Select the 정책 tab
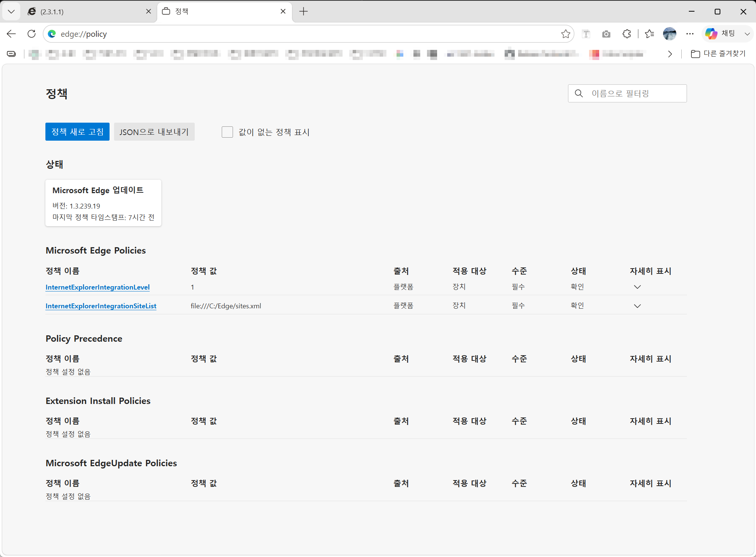The height and width of the screenshot is (557, 756). [224, 12]
